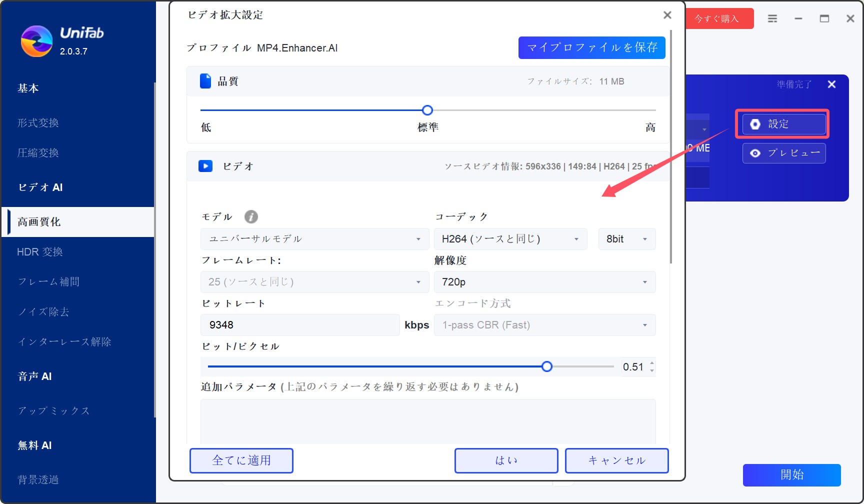864x504 pixels.
Task: Click the ビデオ AI section header
Action: (40, 187)
